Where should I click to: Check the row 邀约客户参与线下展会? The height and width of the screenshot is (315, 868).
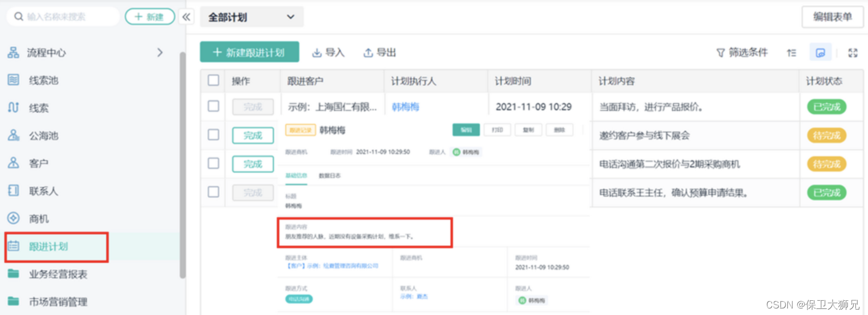(213, 135)
